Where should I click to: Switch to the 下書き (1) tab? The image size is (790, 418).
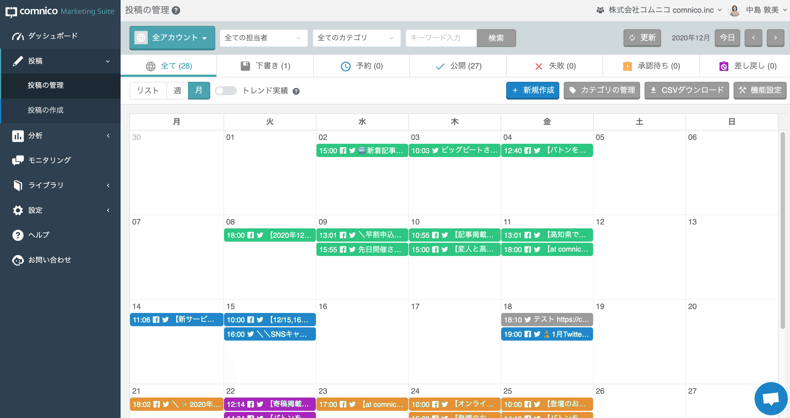pos(265,66)
